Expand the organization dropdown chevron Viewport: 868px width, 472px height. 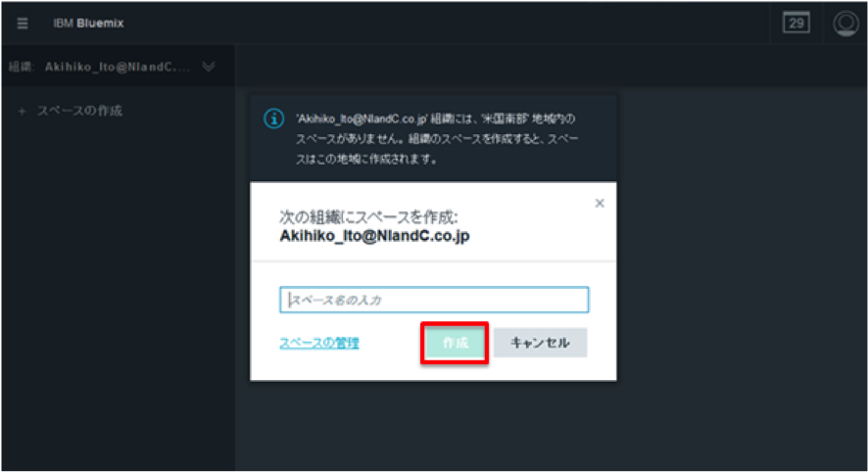[x=209, y=67]
